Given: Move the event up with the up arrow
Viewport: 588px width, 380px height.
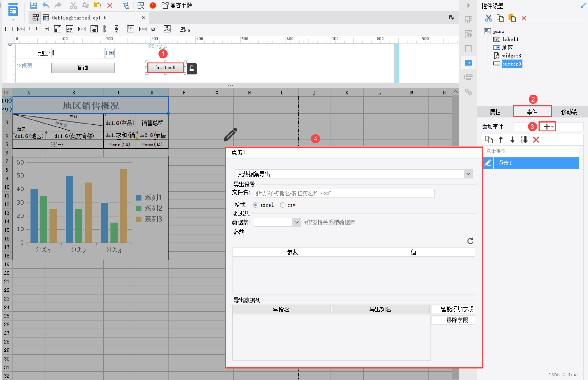Looking at the screenshot, I should pos(501,140).
